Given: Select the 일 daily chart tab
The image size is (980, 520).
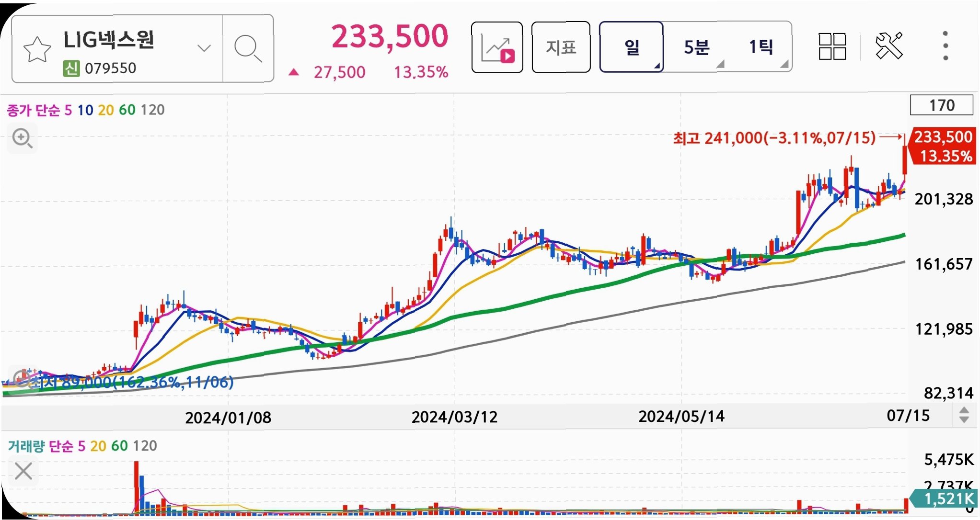Looking at the screenshot, I should pyautogui.click(x=631, y=47).
